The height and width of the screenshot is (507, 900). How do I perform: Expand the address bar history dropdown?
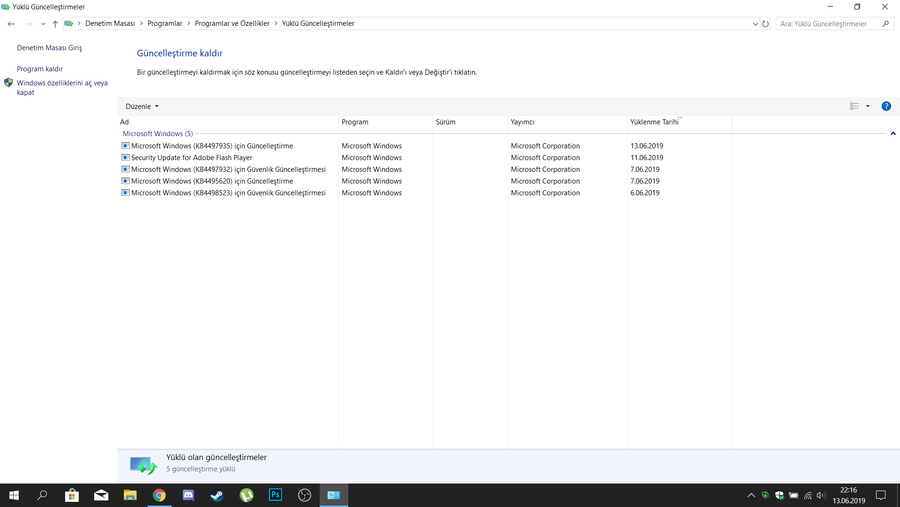(x=755, y=24)
